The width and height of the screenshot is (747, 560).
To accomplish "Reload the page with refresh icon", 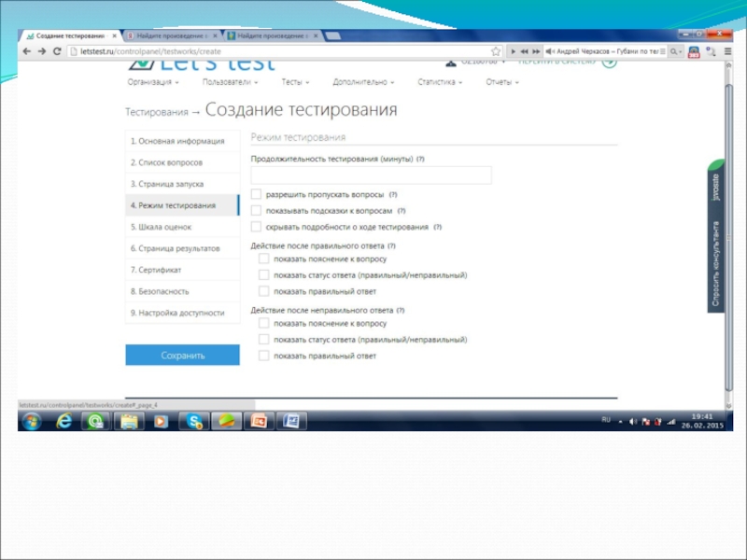I will tap(56, 51).
